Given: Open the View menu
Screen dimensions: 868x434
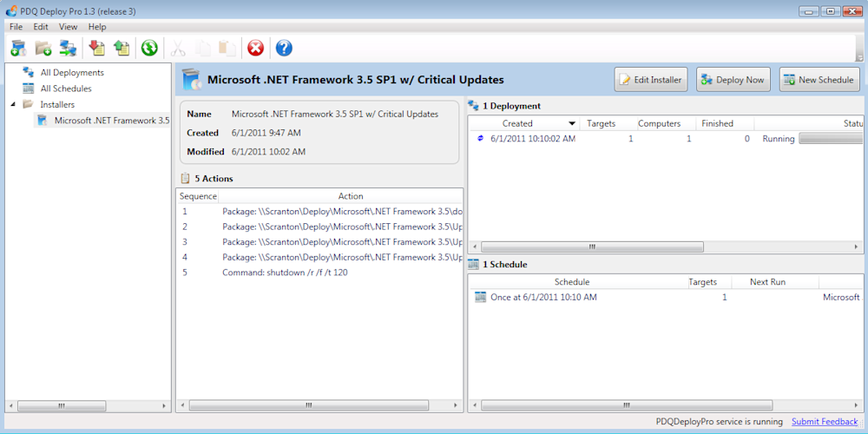Looking at the screenshot, I should pos(68,27).
